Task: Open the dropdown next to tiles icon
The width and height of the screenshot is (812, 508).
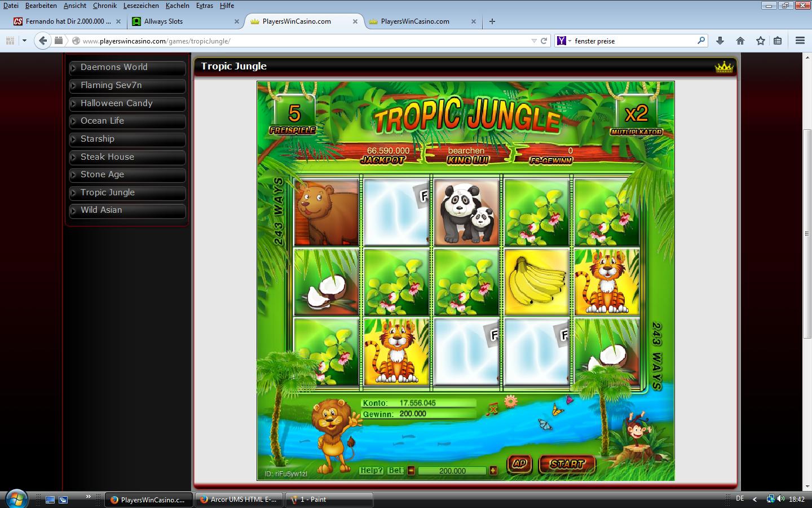Action: pyautogui.click(x=24, y=41)
